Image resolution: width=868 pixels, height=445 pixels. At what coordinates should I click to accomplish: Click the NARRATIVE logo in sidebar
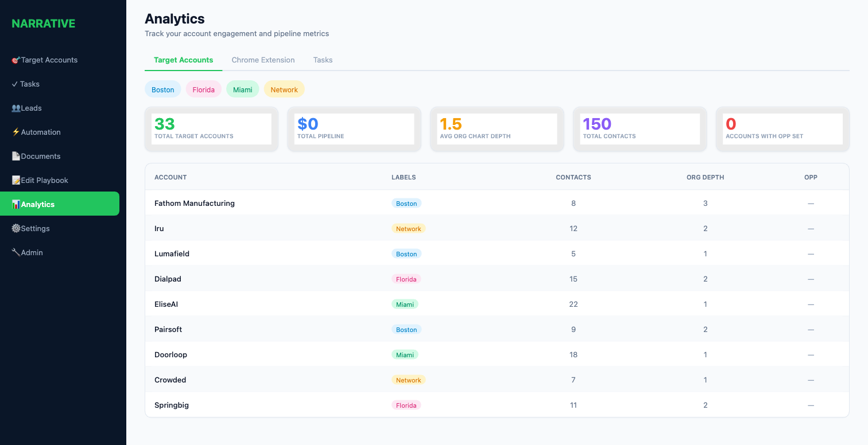click(x=44, y=24)
